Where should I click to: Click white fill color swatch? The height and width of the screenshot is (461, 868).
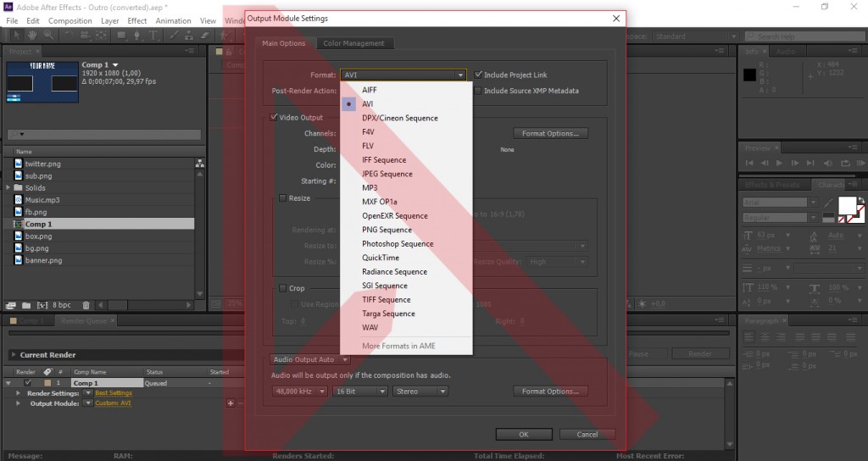pyautogui.click(x=847, y=206)
